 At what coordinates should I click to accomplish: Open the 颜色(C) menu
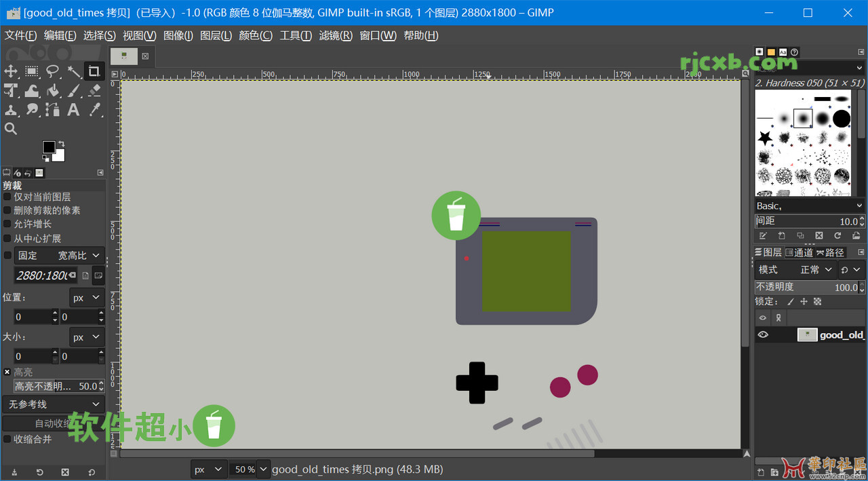[256, 35]
